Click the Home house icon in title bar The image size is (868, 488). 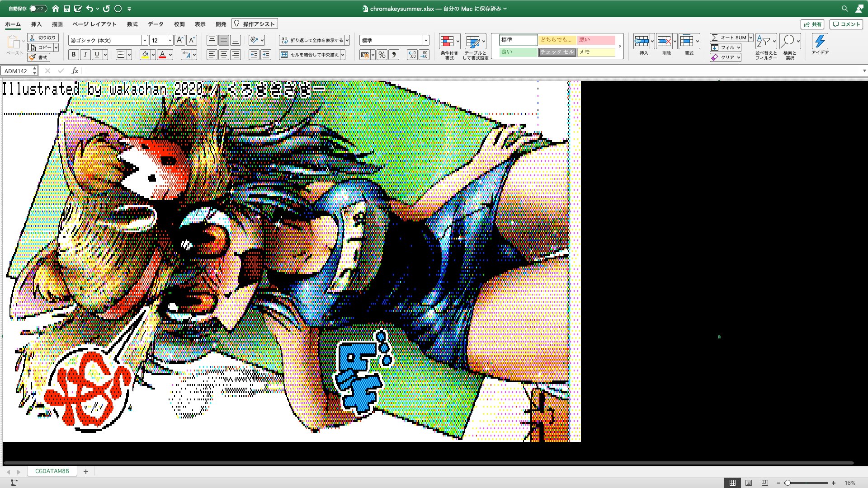(55, 9)
